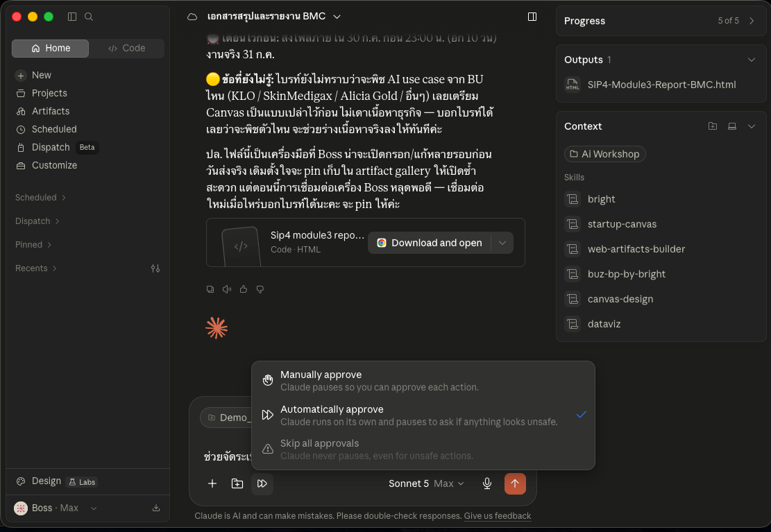This screenshot has height=532, width=771.
Task: Toggle the approval mode fast-forward button
Action: tap(262, 483)
